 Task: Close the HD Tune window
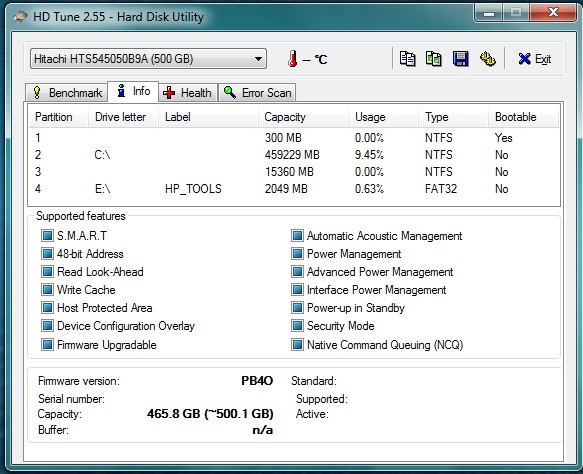click(554, 13)
